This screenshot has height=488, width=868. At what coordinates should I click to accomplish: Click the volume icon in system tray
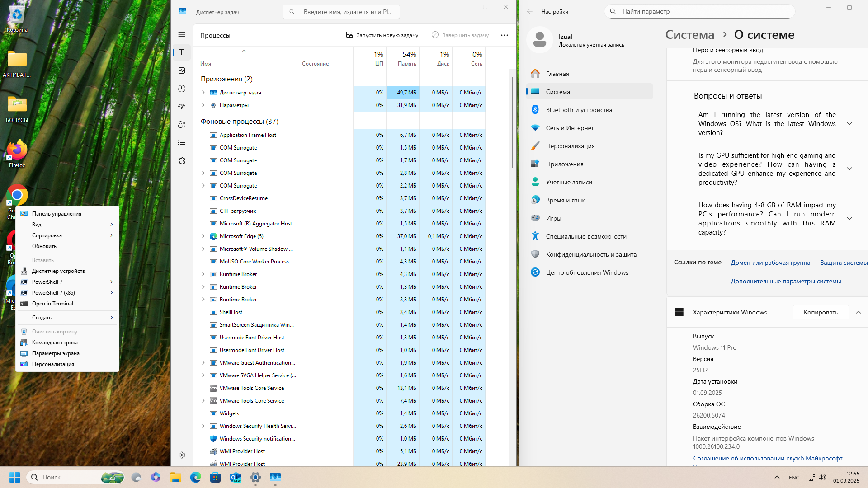[822, 477]
